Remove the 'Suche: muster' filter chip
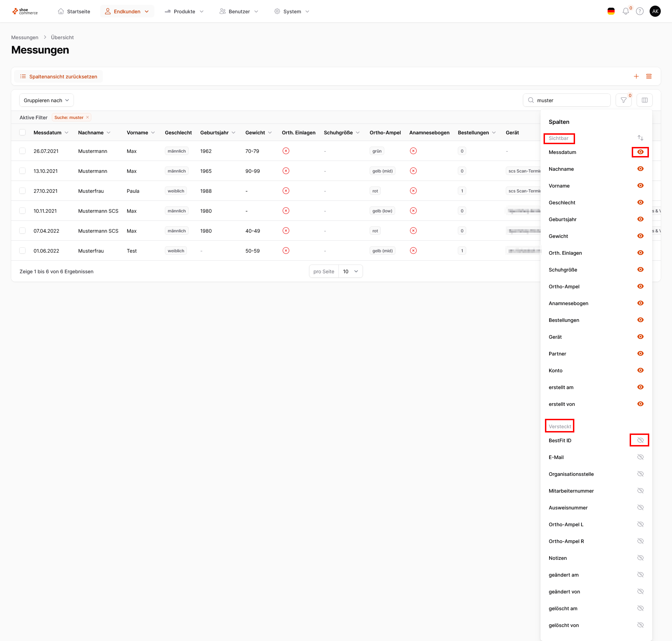672x641 pixels. click(87, 118)
